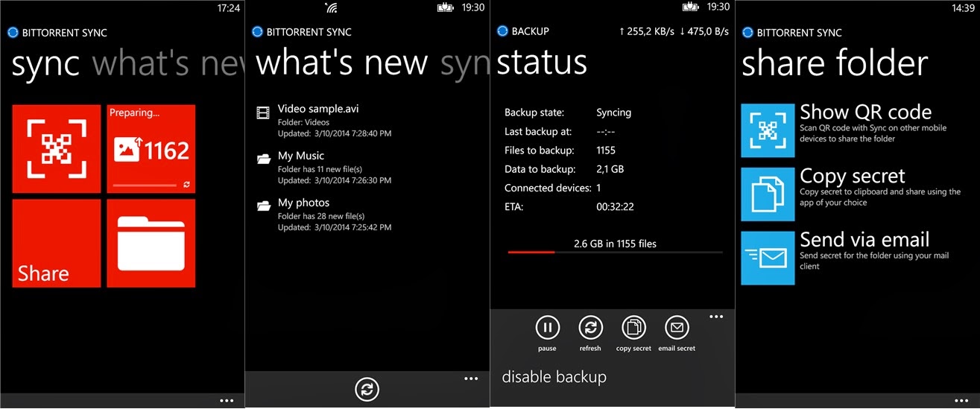This screenshot has width=980, height=409.
Task: Collapse the backup app bar using the dots
Action: [x=716, y=317]
